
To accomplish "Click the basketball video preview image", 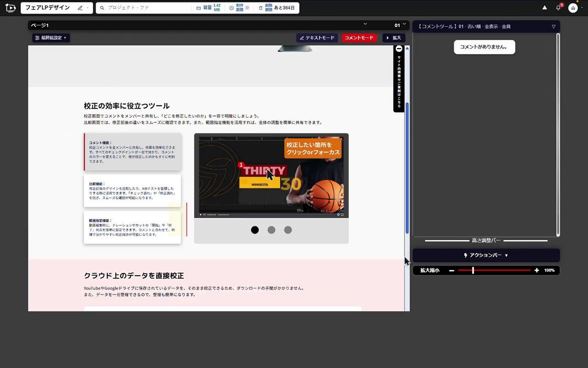I will (x=271, y=176).
